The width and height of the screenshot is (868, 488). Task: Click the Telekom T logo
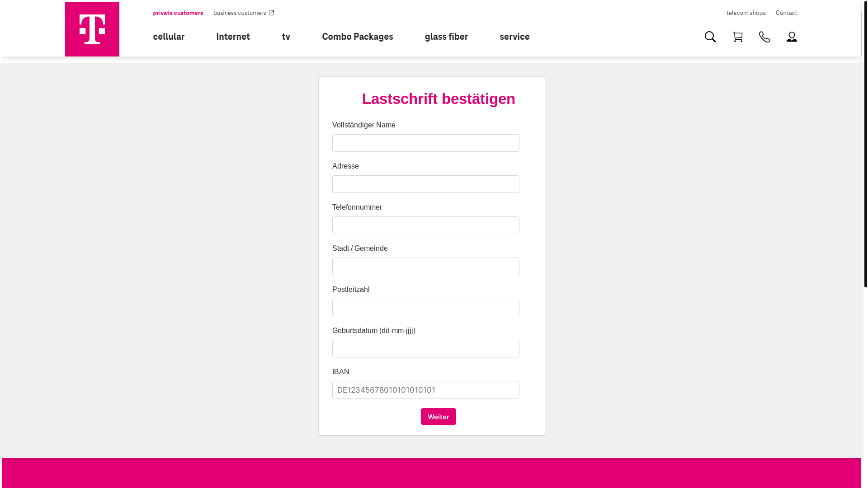pyautogui.click(x=92, y=29)
